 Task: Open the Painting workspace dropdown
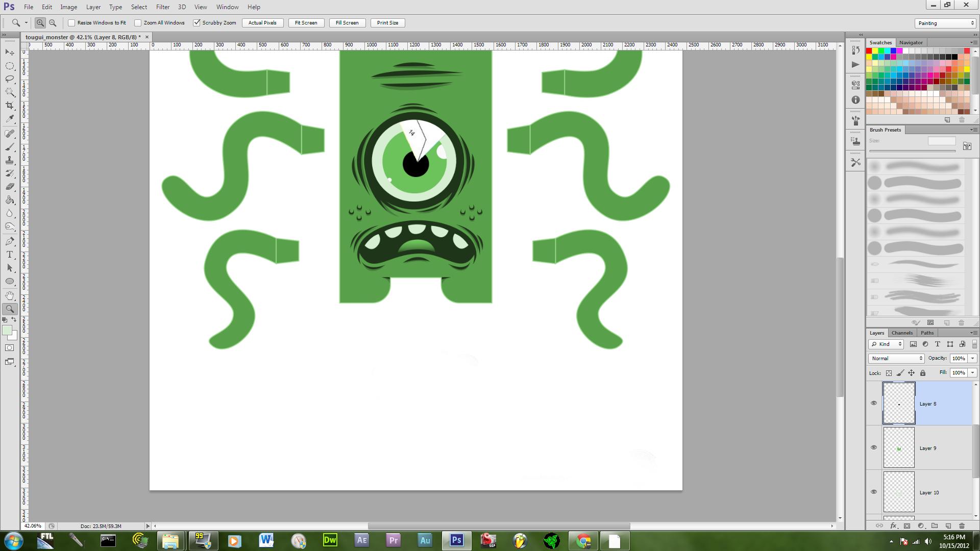pos(945,23)
